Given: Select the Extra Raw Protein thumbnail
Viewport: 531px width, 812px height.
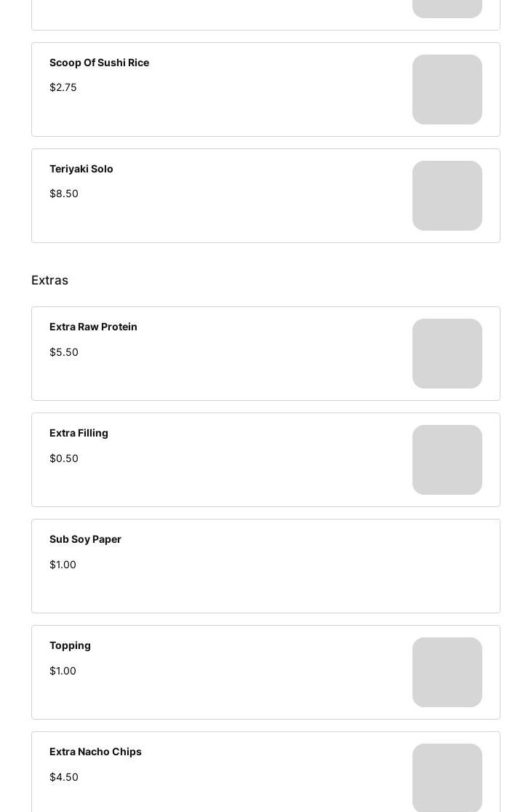Looking at the screenshot, I should coord(447,354).
